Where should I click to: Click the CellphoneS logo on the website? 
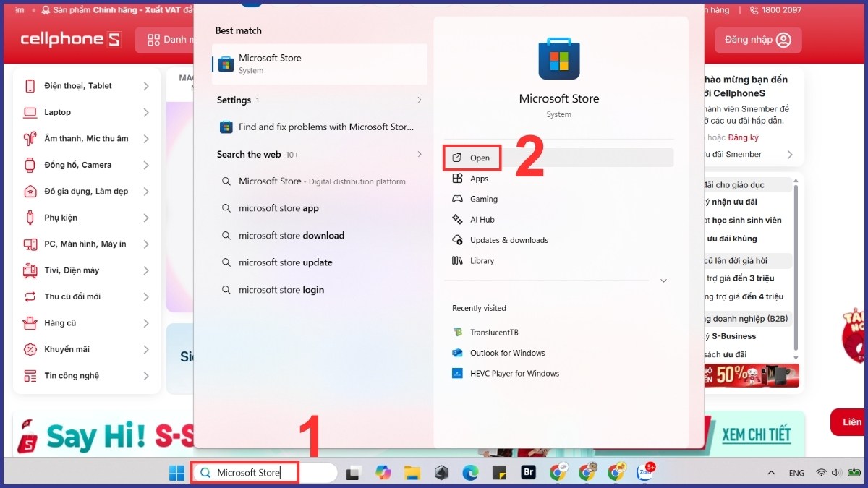(70, 40)
